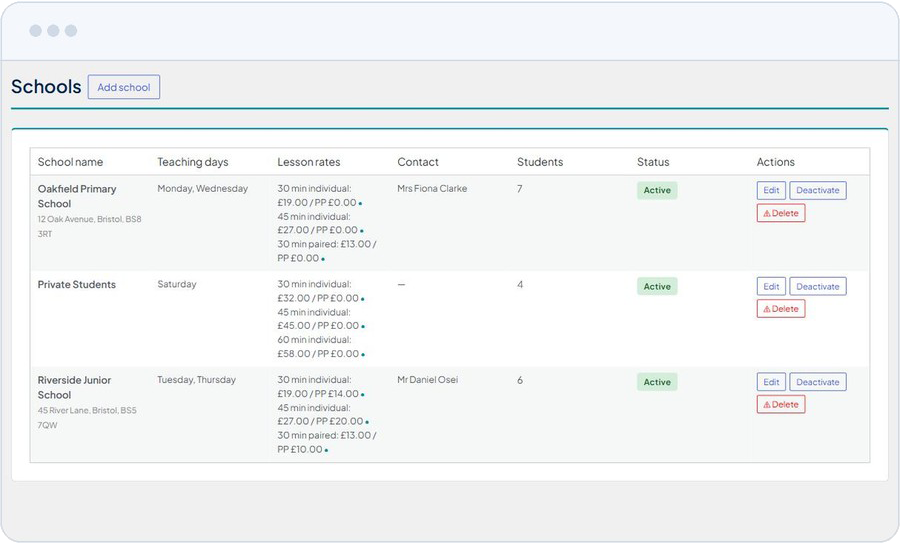Click the Add school button
The width and height of the screenshot is (900, 544).
pos(123,87)
